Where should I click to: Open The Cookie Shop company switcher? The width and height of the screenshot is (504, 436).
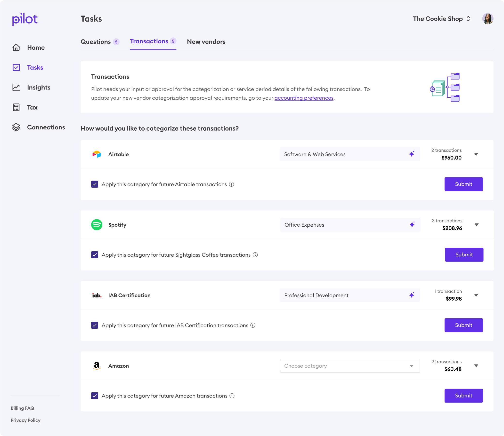coord(441,19)
